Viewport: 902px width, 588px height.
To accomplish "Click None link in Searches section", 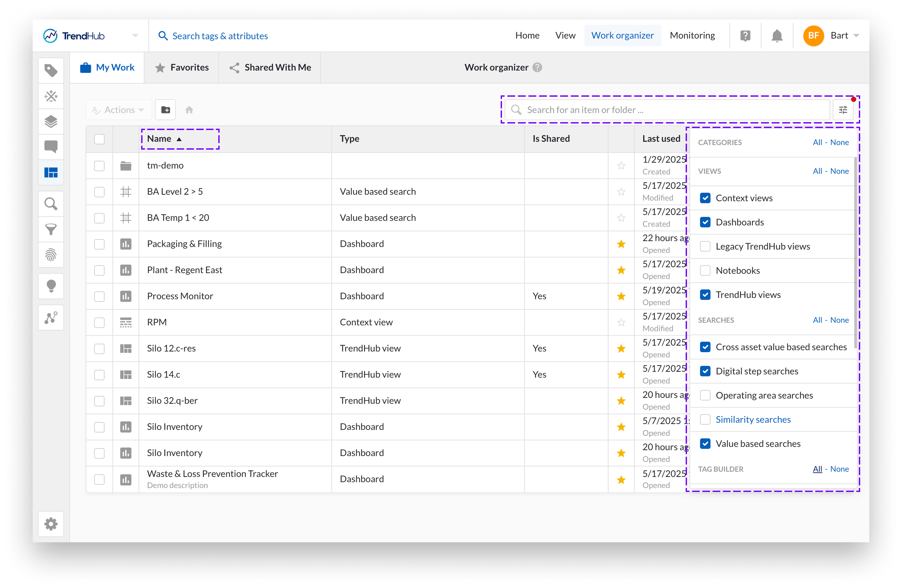I will tap(839, 320).
